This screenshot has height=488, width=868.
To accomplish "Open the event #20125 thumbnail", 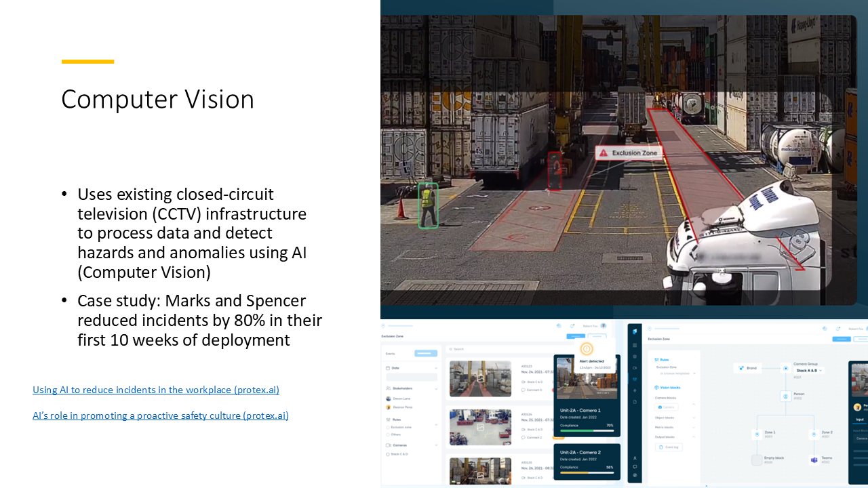I will click(480, 471).
